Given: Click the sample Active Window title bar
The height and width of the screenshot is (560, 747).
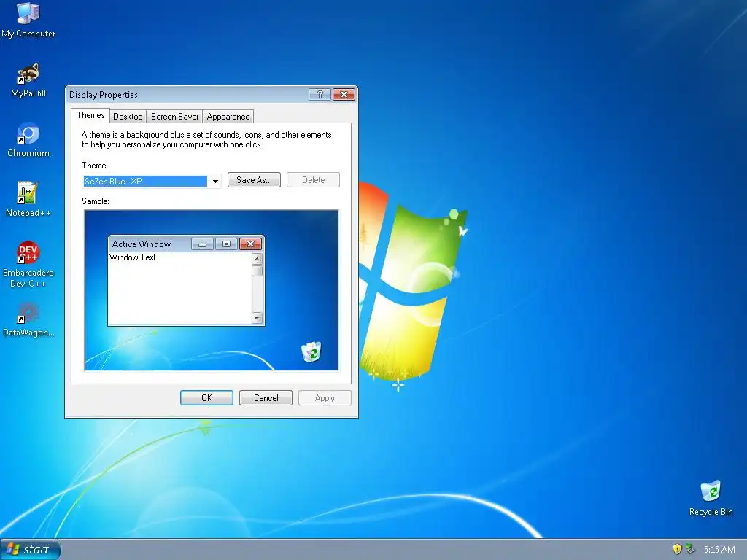Looking at the screenshot, I should [x=186, y=244].
